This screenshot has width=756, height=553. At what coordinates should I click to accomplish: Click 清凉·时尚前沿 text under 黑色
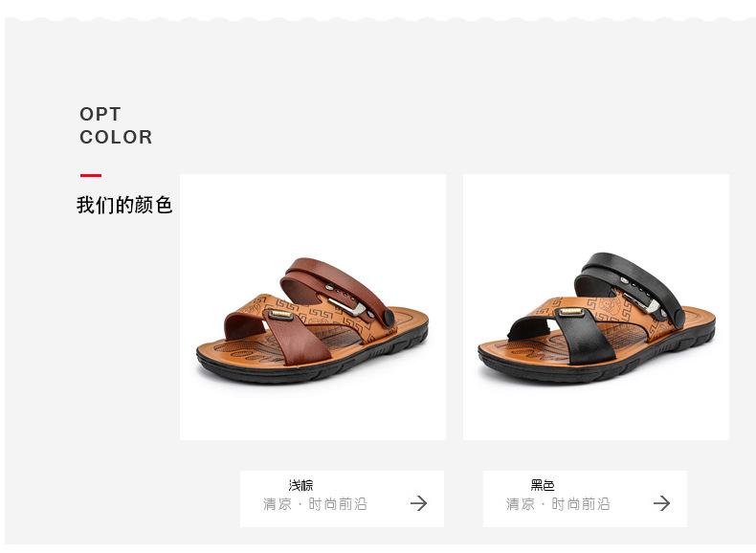[x=558, y=504]
